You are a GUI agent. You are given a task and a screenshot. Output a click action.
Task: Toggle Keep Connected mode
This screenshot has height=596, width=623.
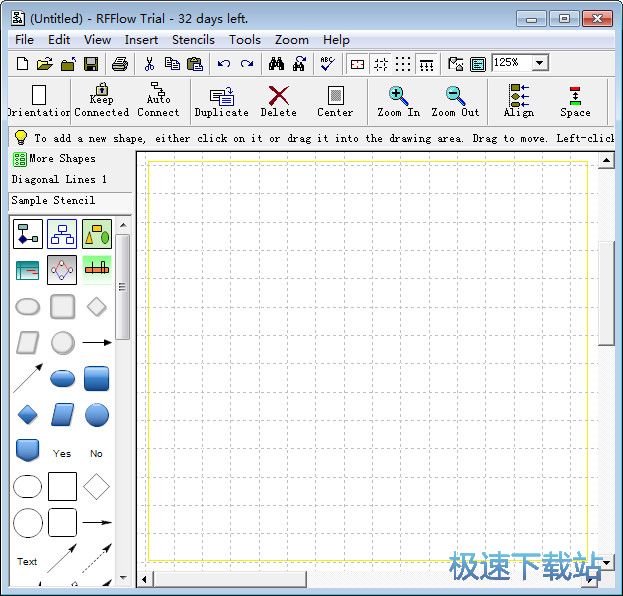point(101,101)
